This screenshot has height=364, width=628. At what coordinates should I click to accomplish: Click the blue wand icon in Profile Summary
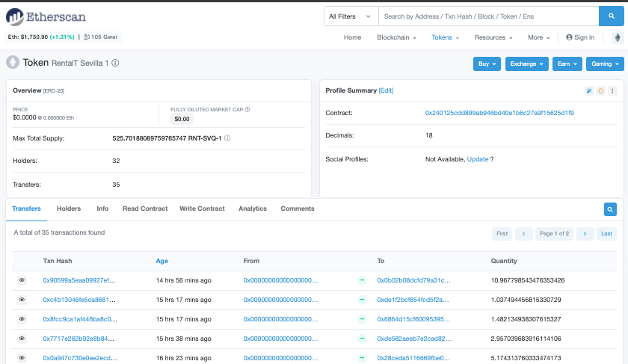tap(589, 91)
